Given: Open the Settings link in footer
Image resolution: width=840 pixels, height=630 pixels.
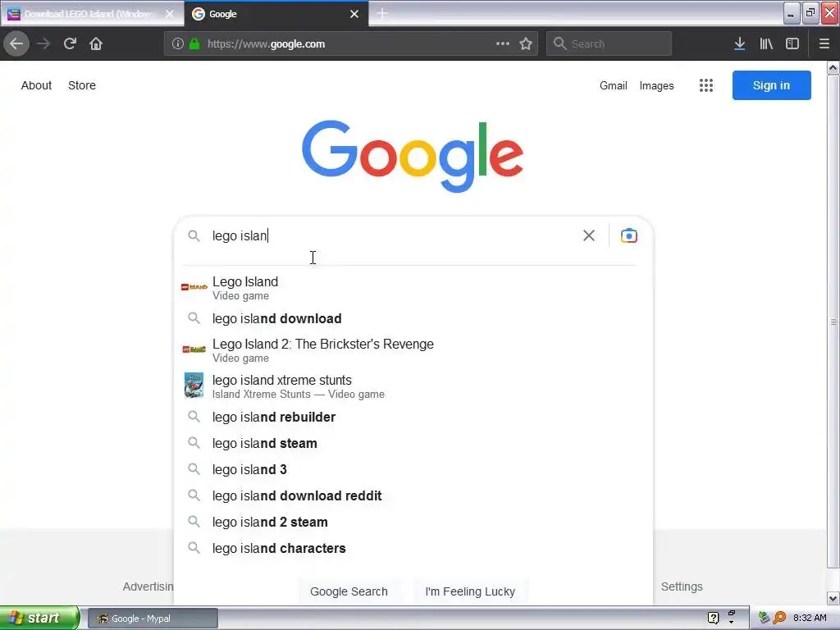Looking at the screenshot, I should 682,587.
